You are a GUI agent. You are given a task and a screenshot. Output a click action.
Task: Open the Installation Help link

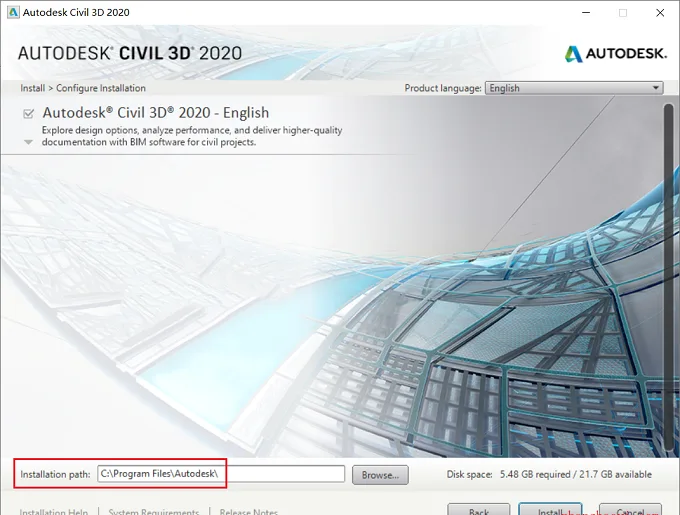(54, 512)
